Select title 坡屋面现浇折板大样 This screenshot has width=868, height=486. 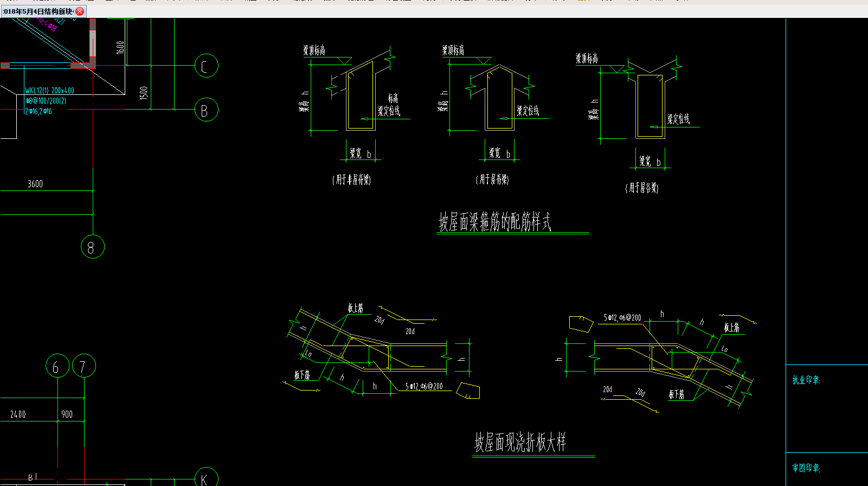(x=520, y=443)
